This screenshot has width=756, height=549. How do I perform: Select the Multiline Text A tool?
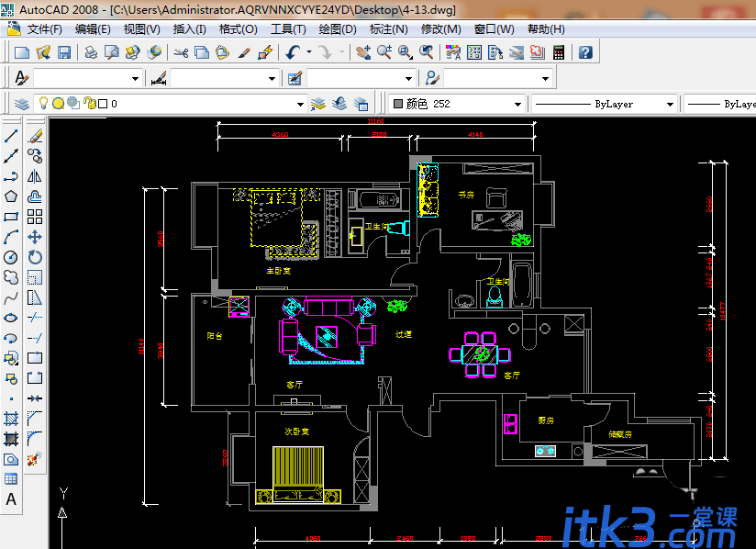click(11, 499)
